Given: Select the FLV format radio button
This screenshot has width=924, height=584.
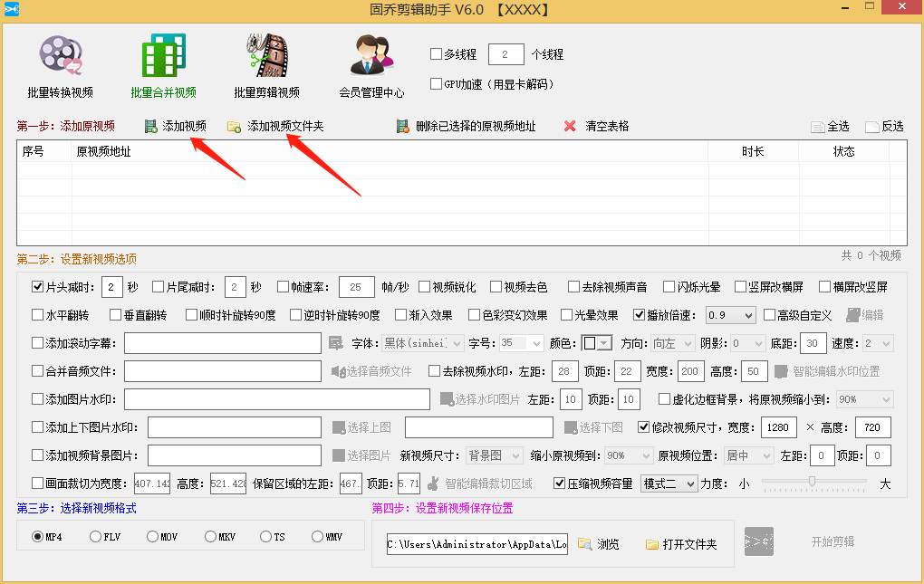Looking at the screenshot, I should tap(95, 536).
